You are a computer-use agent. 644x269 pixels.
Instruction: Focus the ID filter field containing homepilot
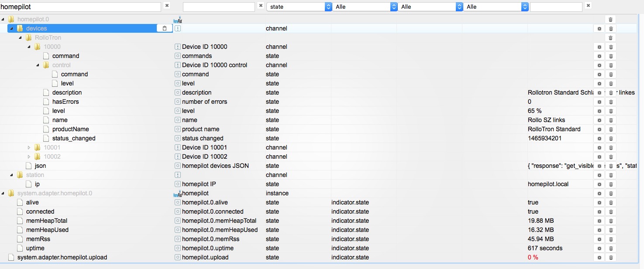click(80, 7)
